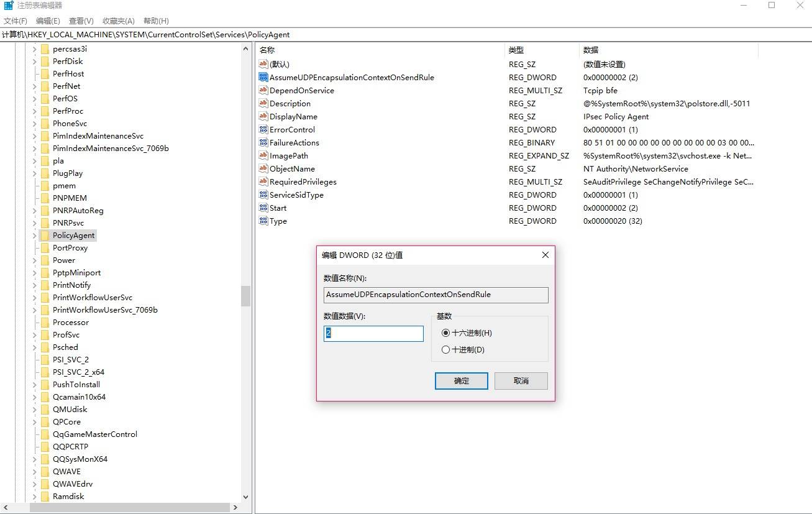
Task: Click inside the 数值数据 input field
Action: pyautogui.click(x=373, y=333)
